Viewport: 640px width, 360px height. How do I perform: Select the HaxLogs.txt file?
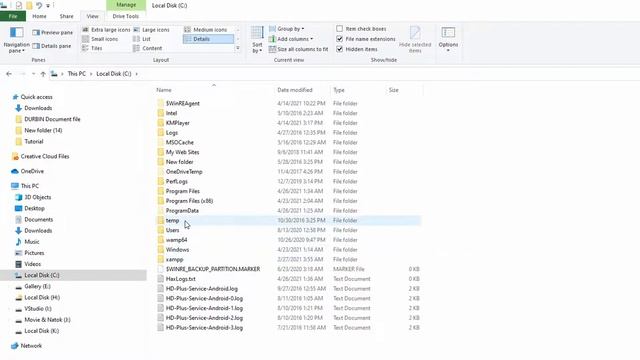click(180, 279)
